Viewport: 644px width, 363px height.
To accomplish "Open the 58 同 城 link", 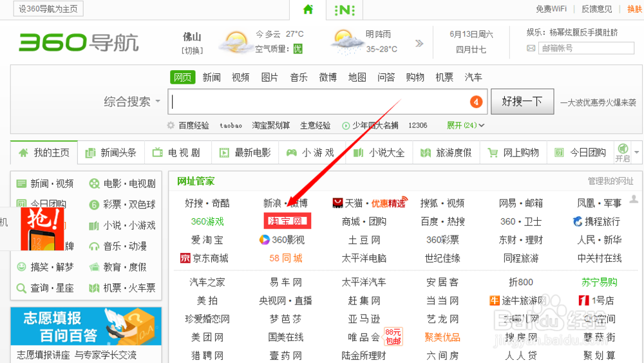I will coord(286,258).
